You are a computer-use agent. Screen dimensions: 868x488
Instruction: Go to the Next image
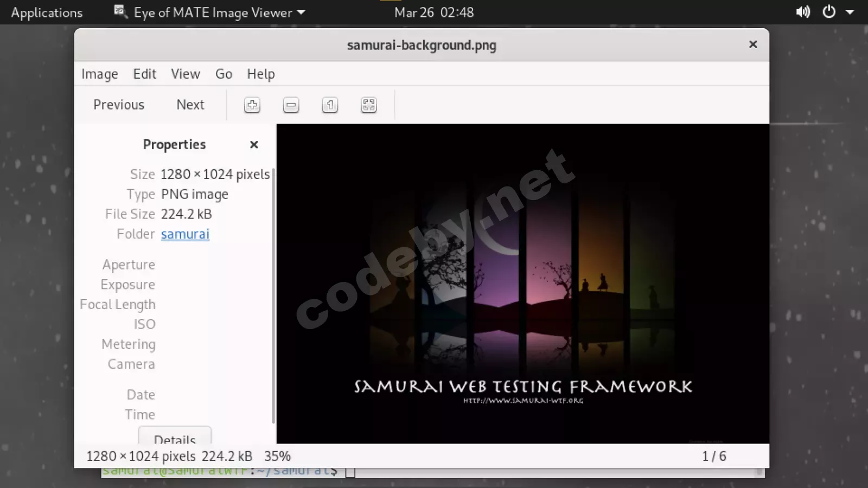point(190,105)
